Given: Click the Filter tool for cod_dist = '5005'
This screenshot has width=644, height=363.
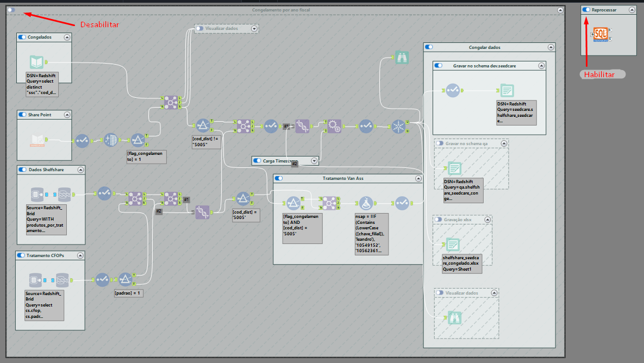Looking at the screenshot, I should [x=243, y=199].
